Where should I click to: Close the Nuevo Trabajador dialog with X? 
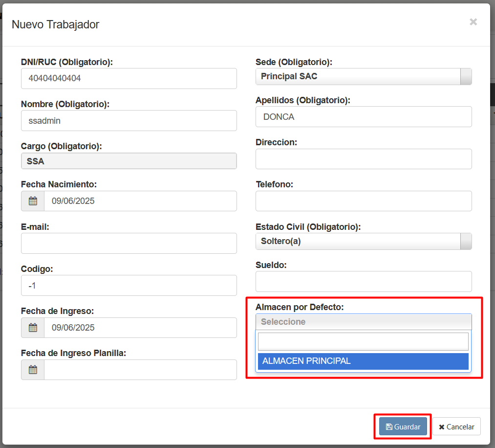pos(473,22)
